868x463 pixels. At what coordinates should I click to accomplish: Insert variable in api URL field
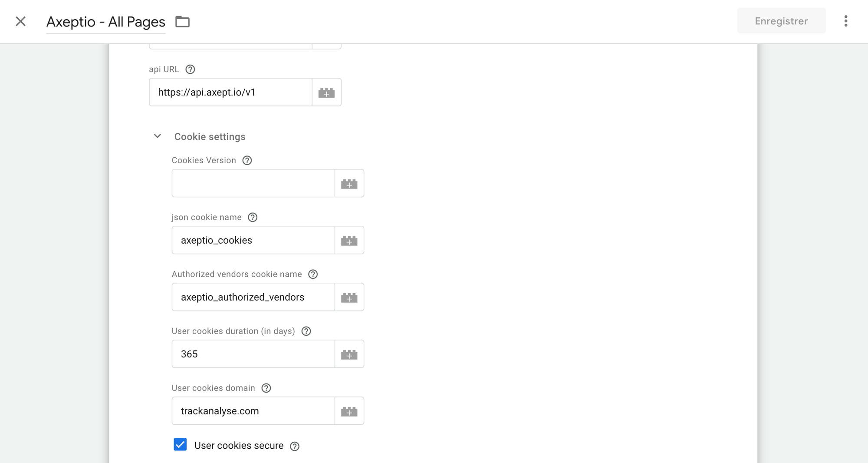[326, 93]
